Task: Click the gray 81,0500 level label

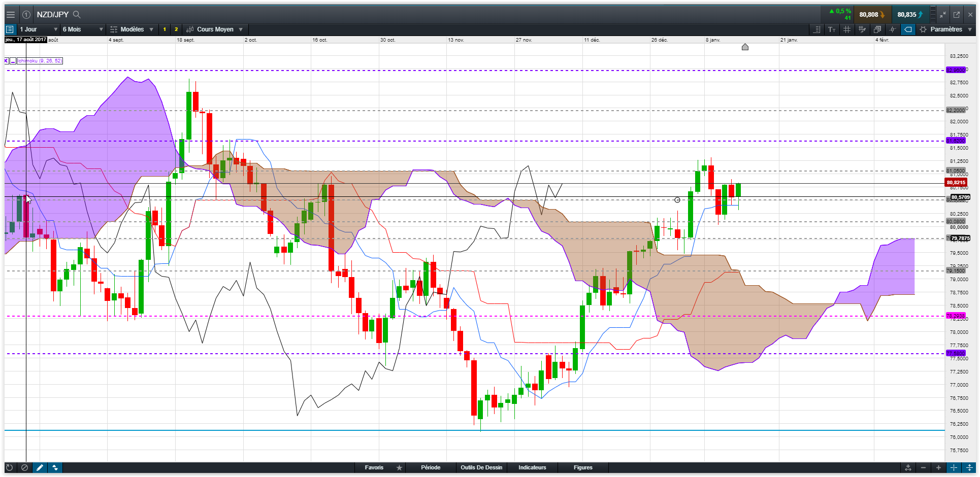Action: tap(956, 171)
